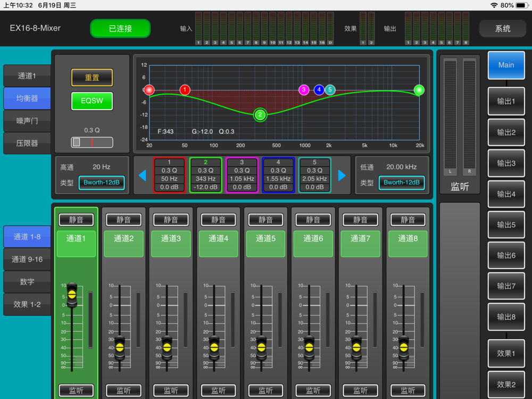Screen dimensions: 532x399
Task: Click the 0.3 Q slider track
Action: click(92, 142)
